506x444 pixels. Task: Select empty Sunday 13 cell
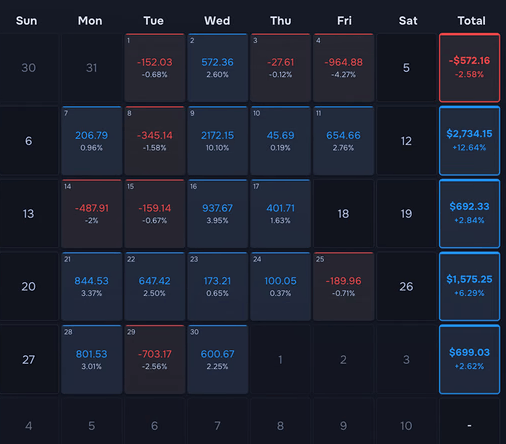point(29,214)
